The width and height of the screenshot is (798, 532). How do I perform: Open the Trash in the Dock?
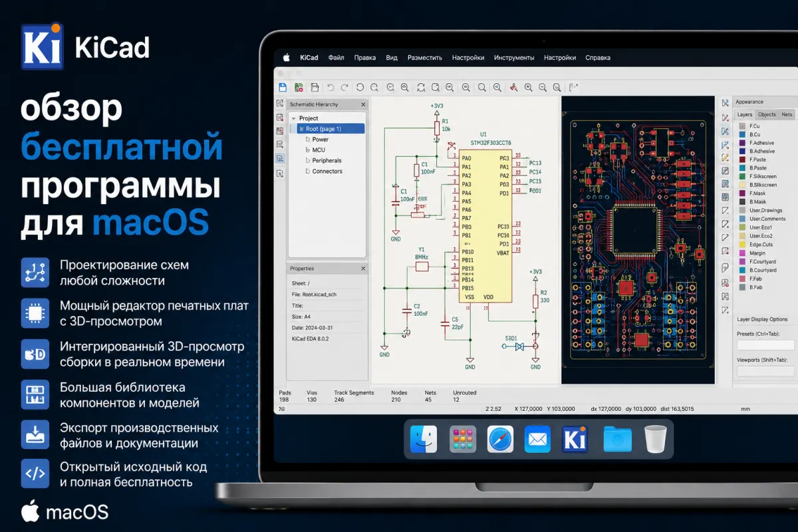click(x=655, y=440)
